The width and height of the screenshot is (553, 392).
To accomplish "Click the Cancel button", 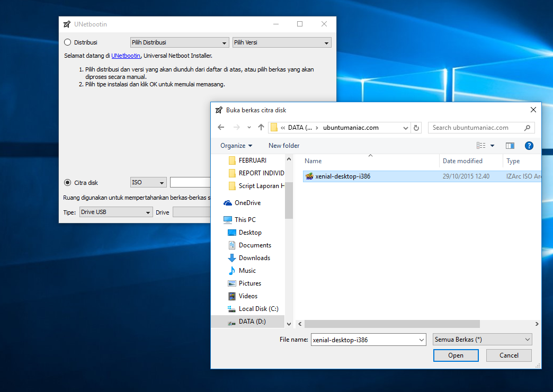I will click(x=509, y=355).
